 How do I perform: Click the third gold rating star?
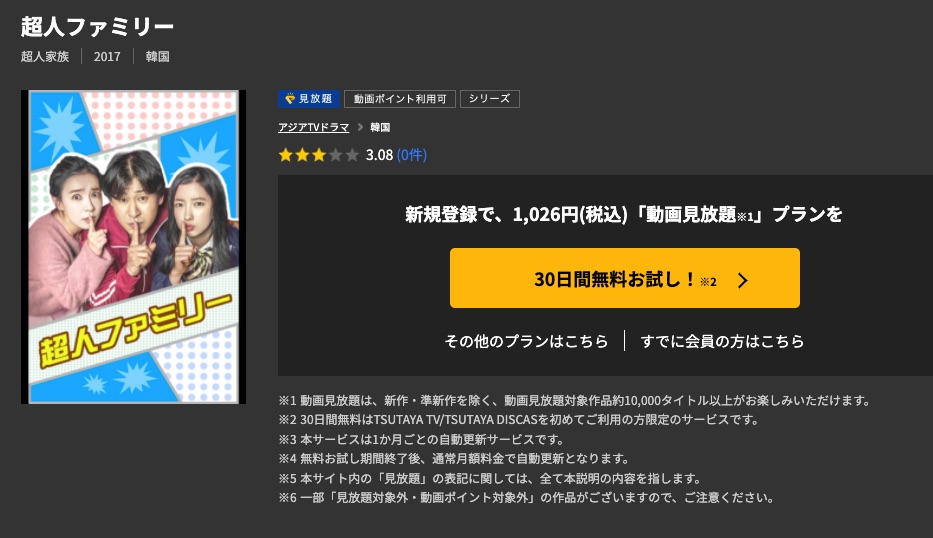pyautogui.click(x=319, y=155)
